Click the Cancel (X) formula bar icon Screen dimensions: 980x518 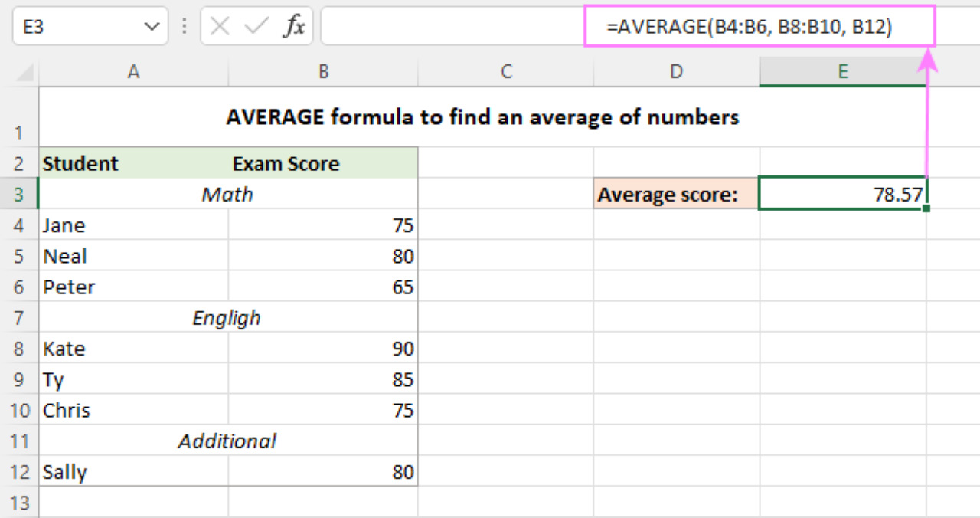(x=220, y=27)
